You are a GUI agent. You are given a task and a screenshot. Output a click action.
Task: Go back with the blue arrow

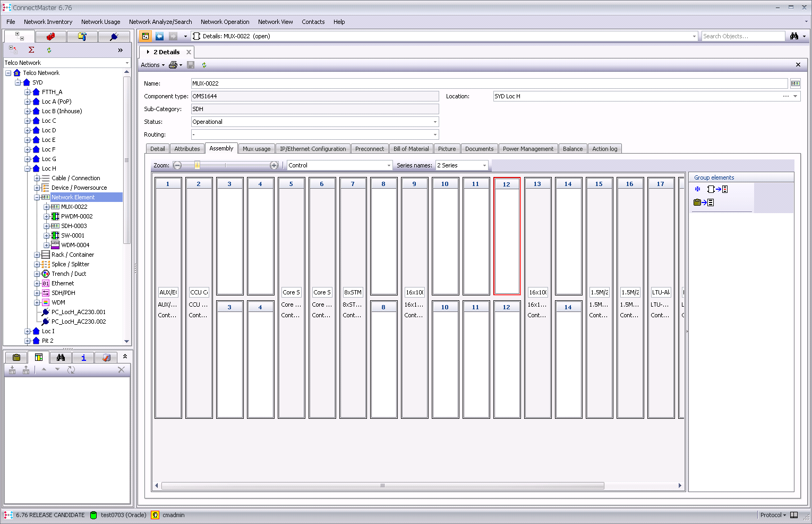pos(159,36)
